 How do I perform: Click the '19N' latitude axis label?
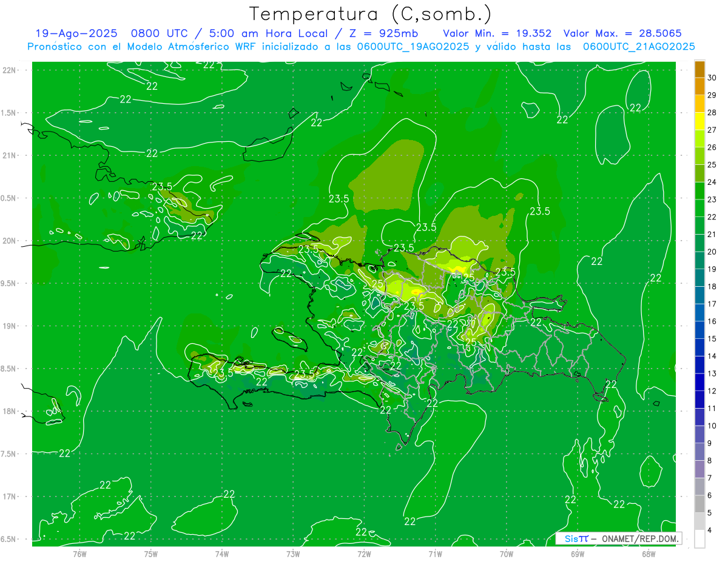(9, 326)
